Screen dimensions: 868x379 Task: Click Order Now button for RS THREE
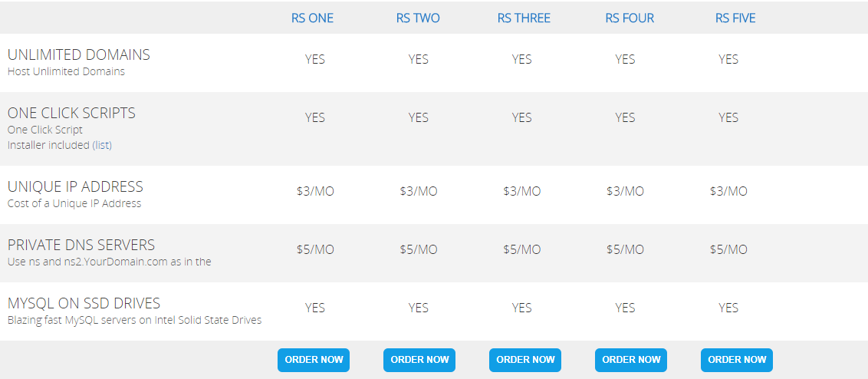525,360
